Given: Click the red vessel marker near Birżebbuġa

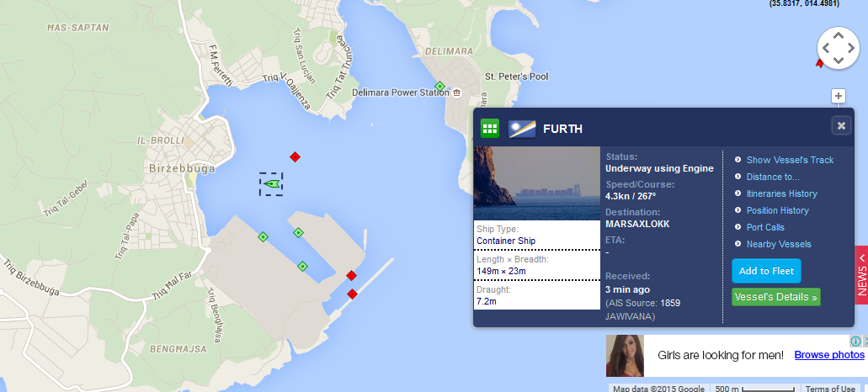Looking at the screenshot, I should point(295,157).
